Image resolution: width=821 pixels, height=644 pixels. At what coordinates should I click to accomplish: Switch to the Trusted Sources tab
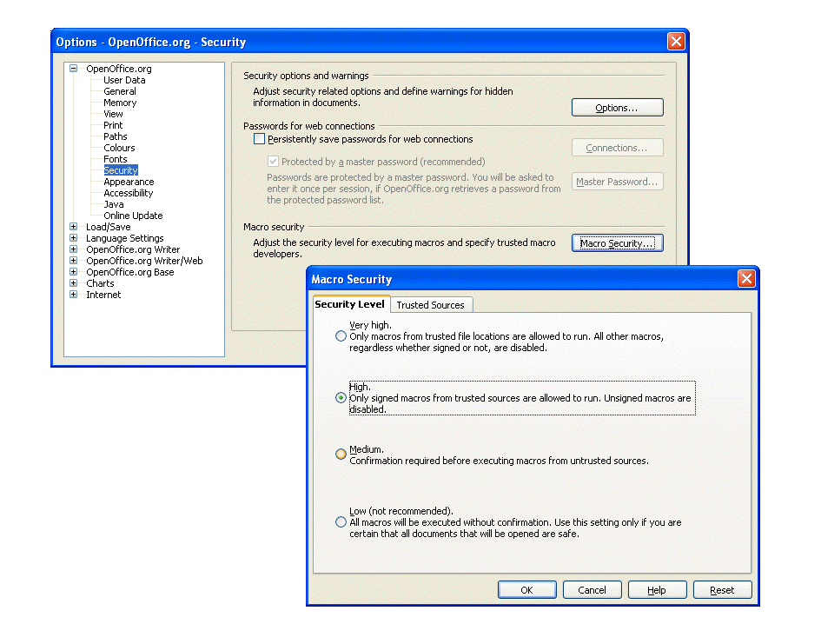432,305
